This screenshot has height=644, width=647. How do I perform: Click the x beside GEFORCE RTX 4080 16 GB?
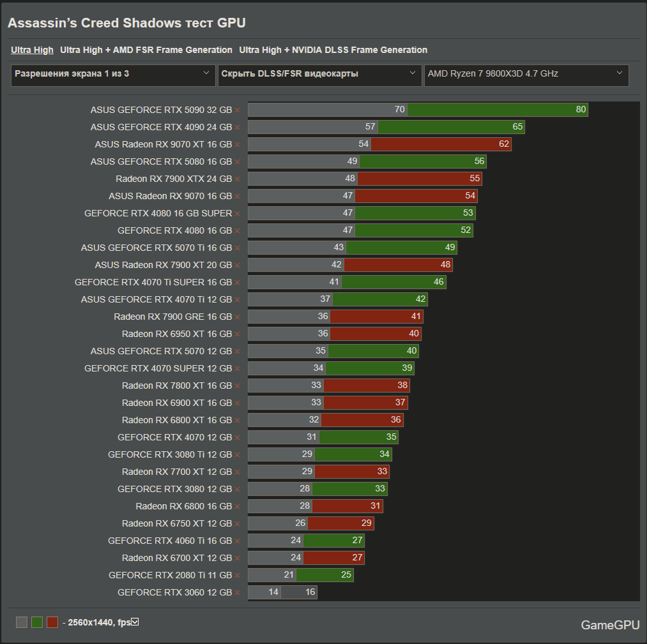click(x=237, y=231)
